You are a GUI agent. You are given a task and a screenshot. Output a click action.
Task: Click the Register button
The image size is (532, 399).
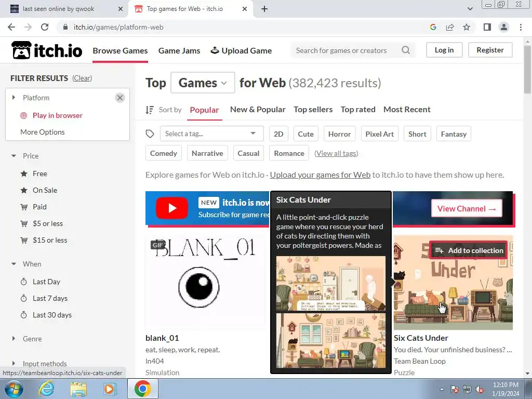490,50
